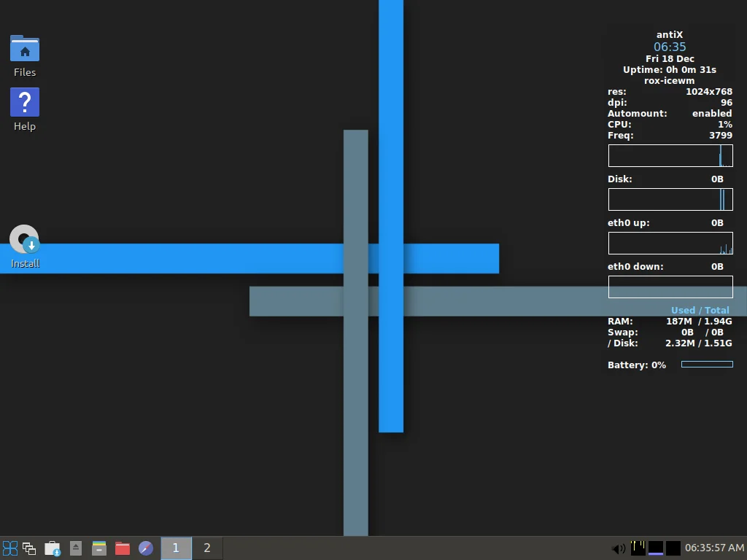The height and width of the screenshot is (560, 747).
Task: Click the eject/unplug drive taskbar icon
Action: [x=76, y=548]
